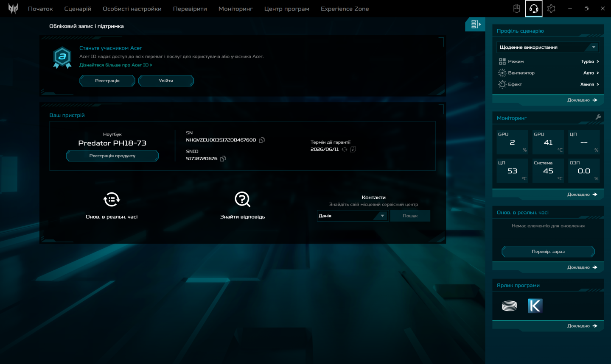This screenshot has width=611, height=364.
Task: Click the ОЗП tile showing 0.0
Action: 584,170
